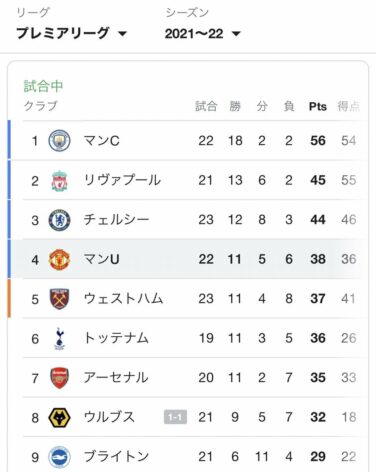This screenshot has height=472, width=376.
Task: Click the Pts column header
Action: point(318,106)
